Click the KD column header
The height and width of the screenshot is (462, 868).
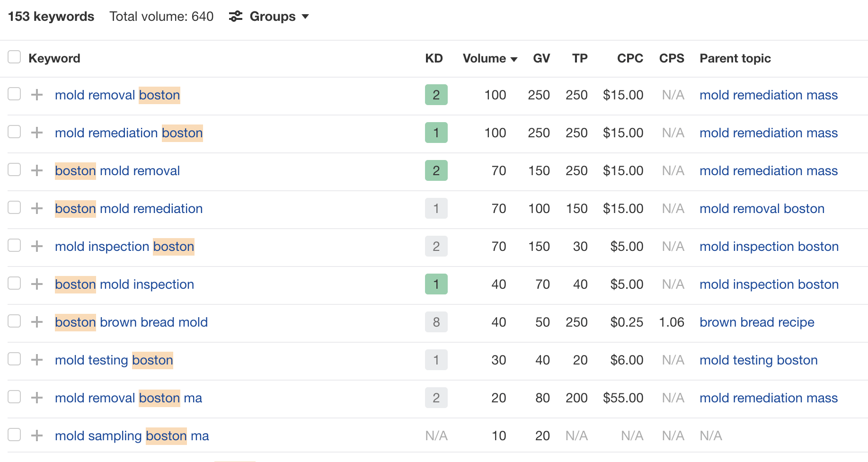click(434, 58)
